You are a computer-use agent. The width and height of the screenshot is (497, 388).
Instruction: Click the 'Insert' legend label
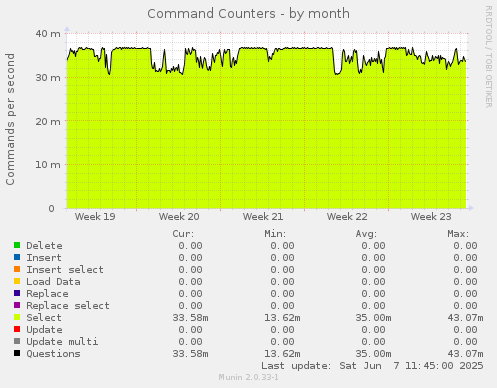click(44, 258)
